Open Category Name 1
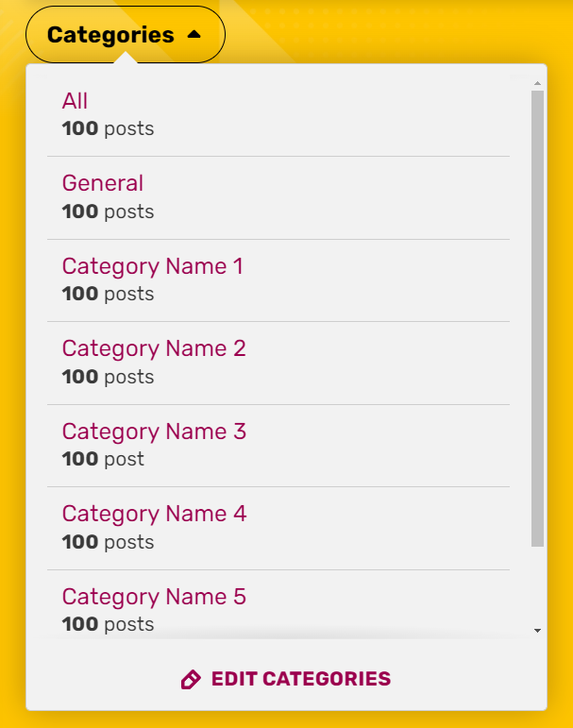 [152, 266]
